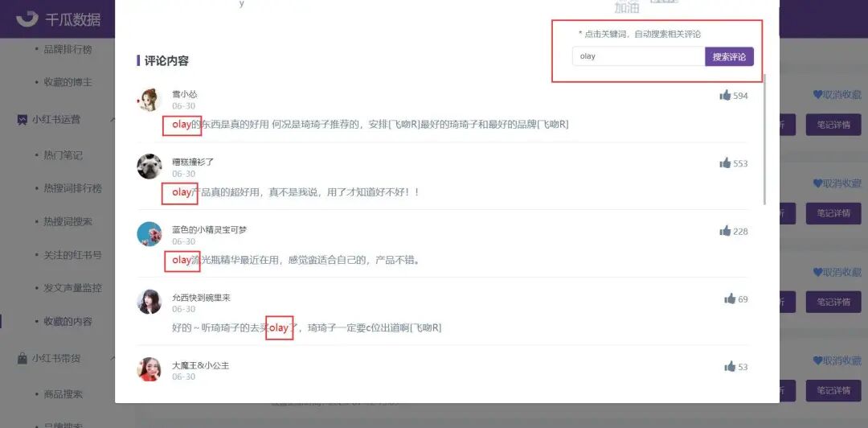Click the thumbs-up icon beside 53

730,367
